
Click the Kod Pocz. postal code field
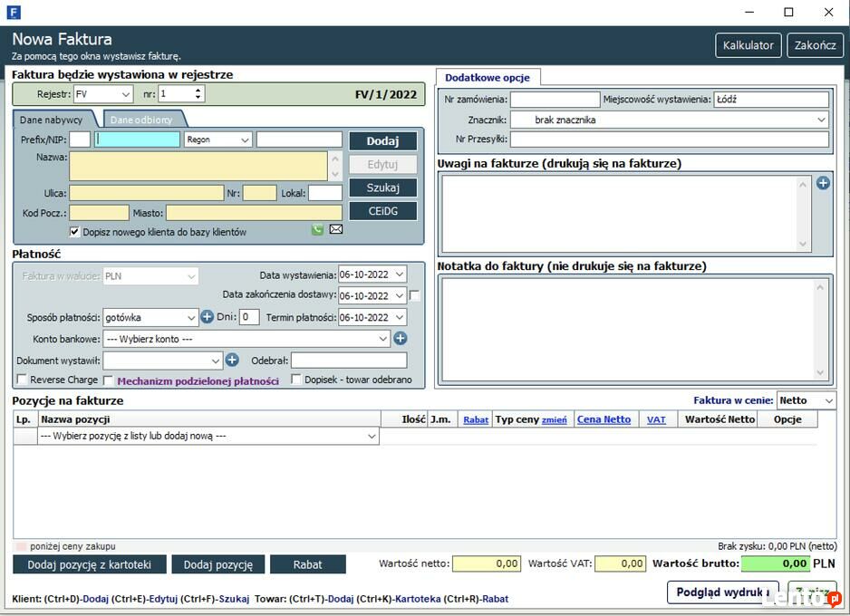tap(99, 213)
